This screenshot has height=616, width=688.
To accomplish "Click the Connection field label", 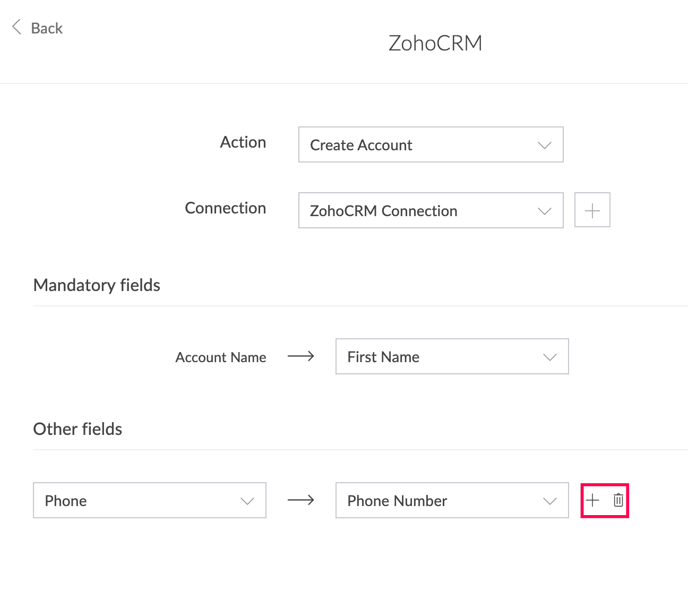I will click(226, 208).
